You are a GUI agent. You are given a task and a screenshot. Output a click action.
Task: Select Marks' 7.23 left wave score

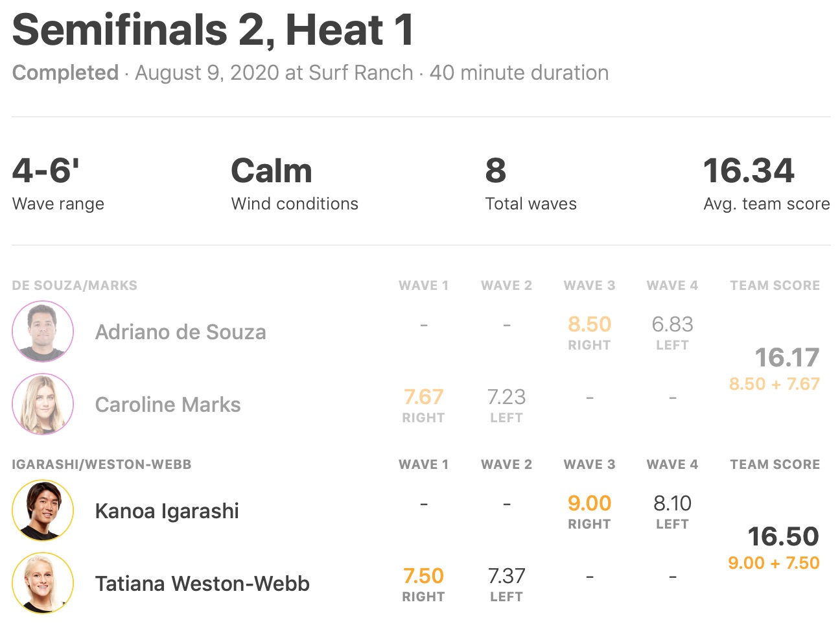(x=506, y=397)
